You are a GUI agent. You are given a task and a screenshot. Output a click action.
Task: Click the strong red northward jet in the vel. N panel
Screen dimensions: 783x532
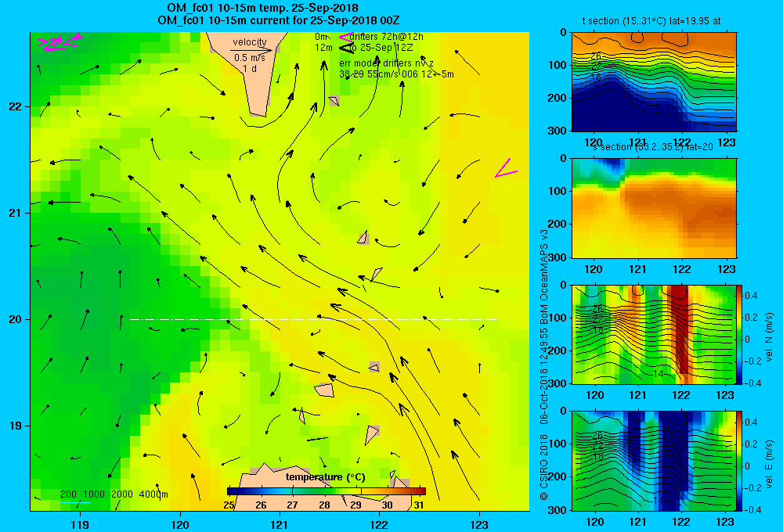[x=680, y=329]
